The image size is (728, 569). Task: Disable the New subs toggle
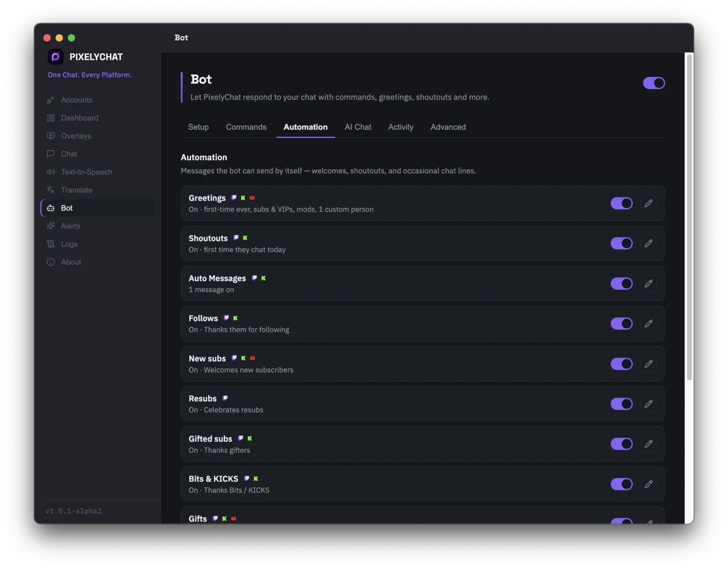click(x=622, y=364)
